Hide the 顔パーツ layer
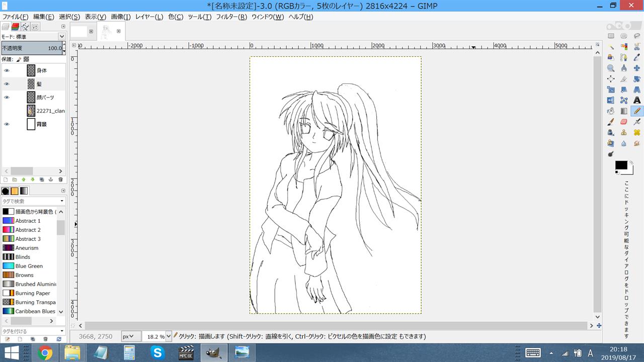Viewport: 644px width, 362px height. coord(7,97)
